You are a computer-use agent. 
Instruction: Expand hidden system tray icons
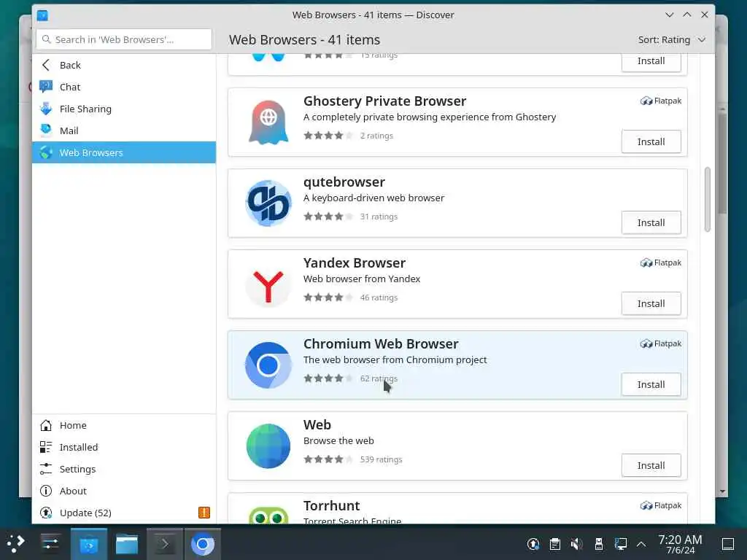[642, 544]
